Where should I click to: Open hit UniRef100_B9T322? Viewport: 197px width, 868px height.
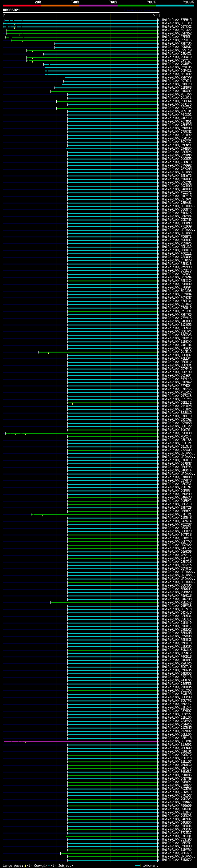point(176,30)
